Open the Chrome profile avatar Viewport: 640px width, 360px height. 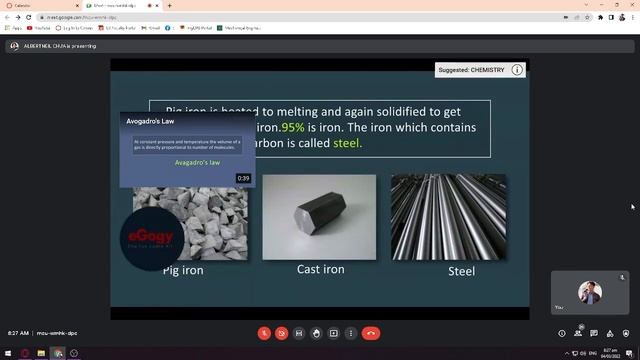coord(622,18)
